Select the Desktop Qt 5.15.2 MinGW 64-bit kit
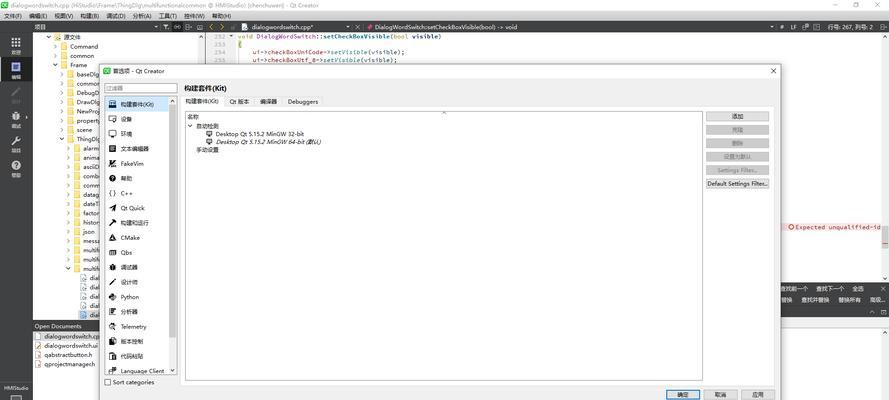This screenshot has width=889, height=400. coord(268,142)
